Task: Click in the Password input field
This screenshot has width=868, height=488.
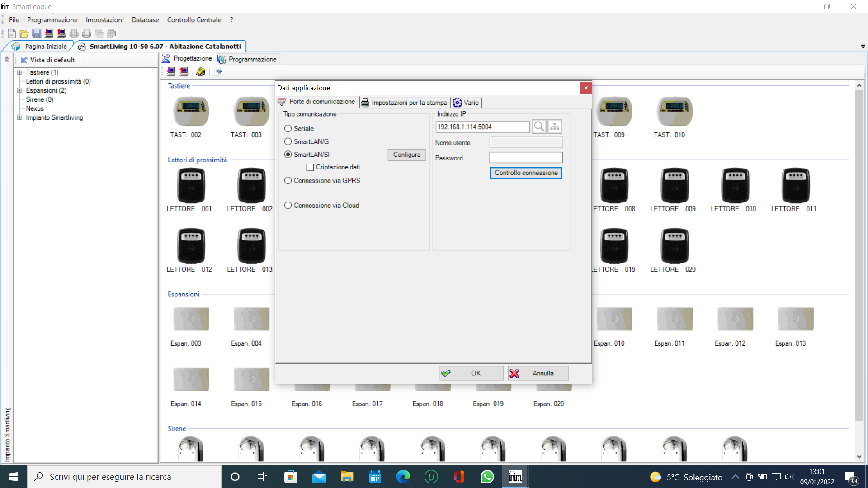Action: coord(526,158)
